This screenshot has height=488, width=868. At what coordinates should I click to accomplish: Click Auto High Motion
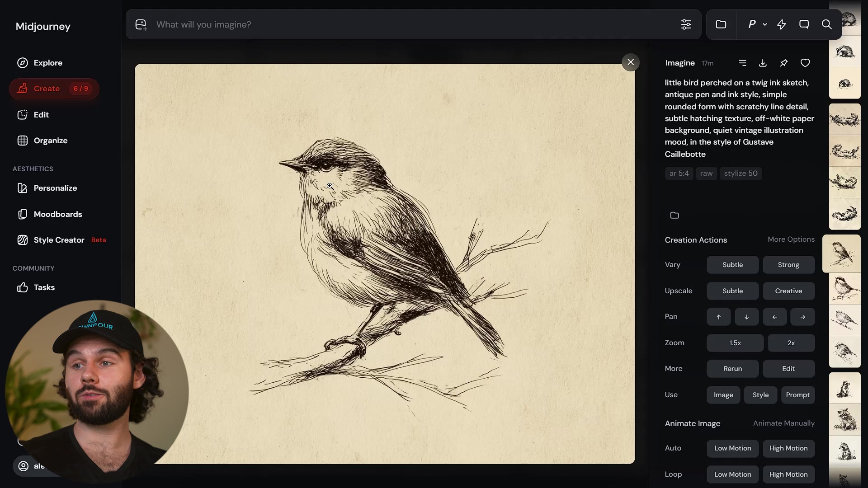(788, 448)
